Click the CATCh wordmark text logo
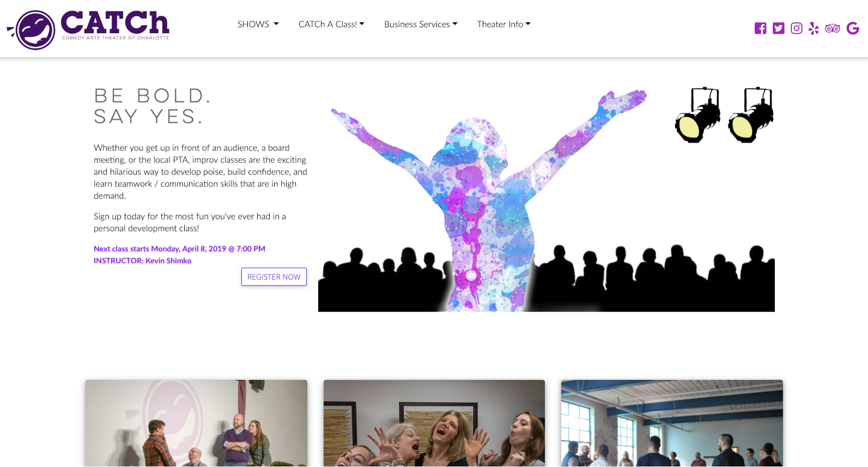 tap(115, 25)
